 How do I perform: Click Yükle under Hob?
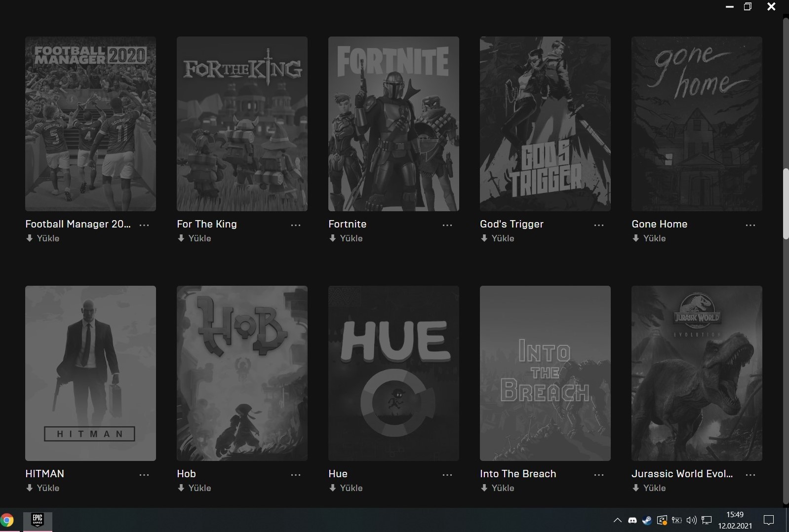194,488
